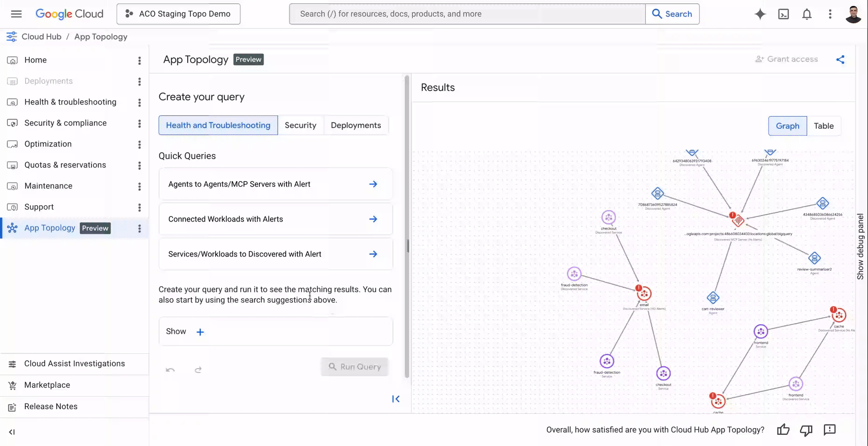Select the checkout Service node
The image size is (868, 446).
[663, 373]
